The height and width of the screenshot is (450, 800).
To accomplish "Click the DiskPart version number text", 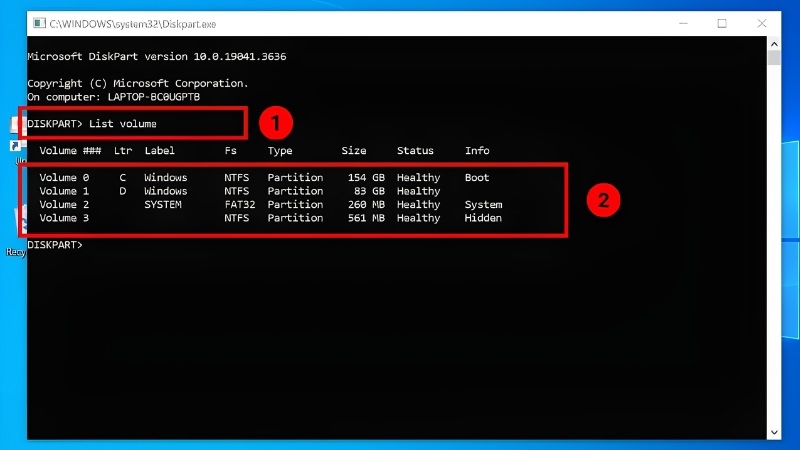I will [x=240, y=57].
